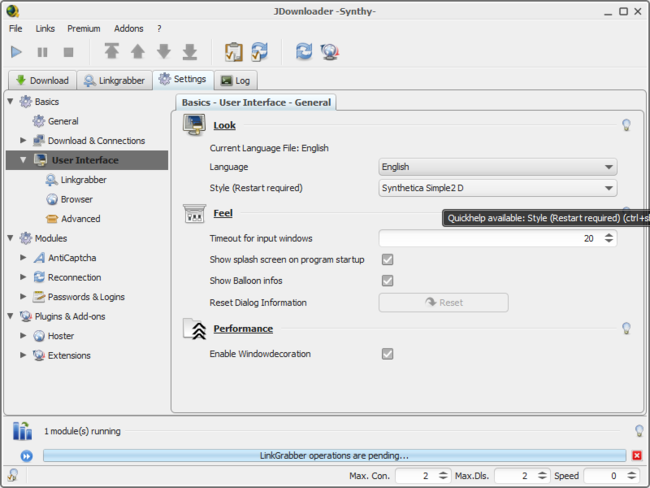650x488 pixels.
Task: Toggle Show splash screen on startup
Action: 388,260
